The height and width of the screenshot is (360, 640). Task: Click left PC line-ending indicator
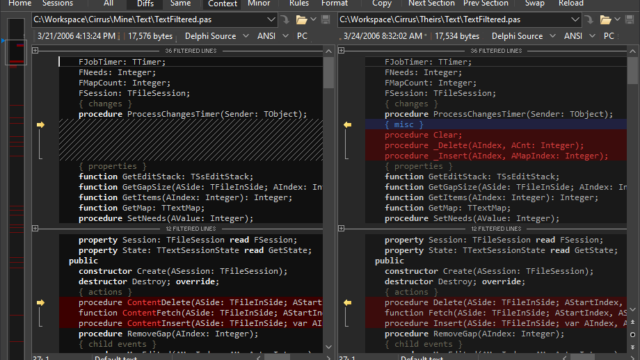(302, 36)
